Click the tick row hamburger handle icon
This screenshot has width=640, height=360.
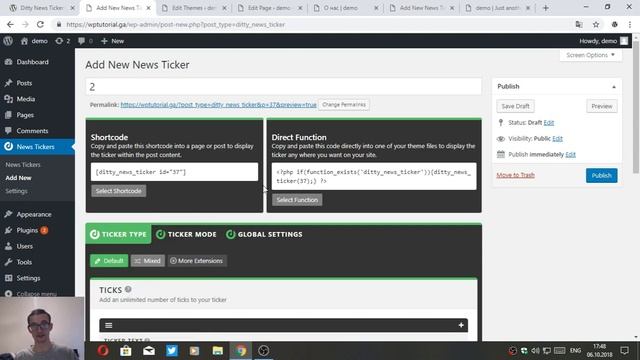[x=109, y=325]
